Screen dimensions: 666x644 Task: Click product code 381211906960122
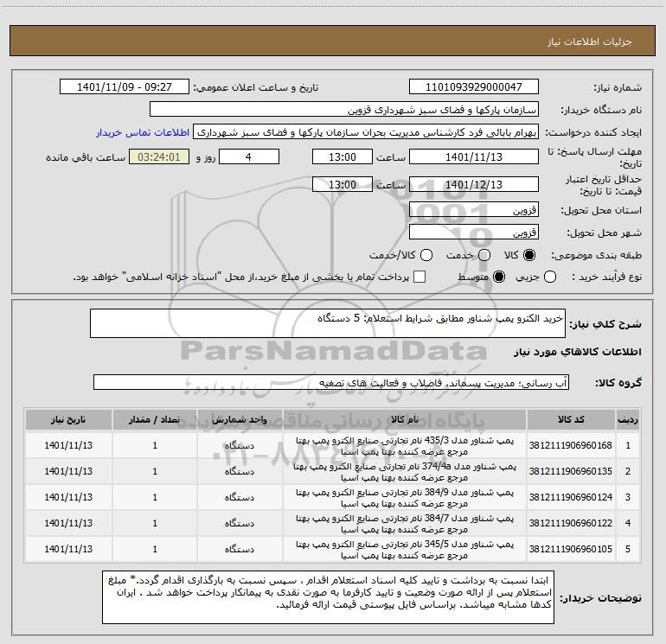click(571, 523)
